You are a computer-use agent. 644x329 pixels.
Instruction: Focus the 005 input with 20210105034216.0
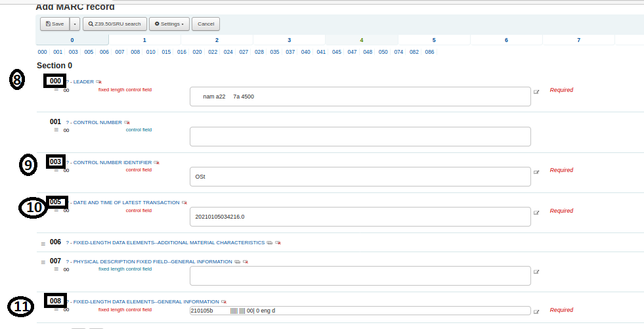[x=360, y=217]
